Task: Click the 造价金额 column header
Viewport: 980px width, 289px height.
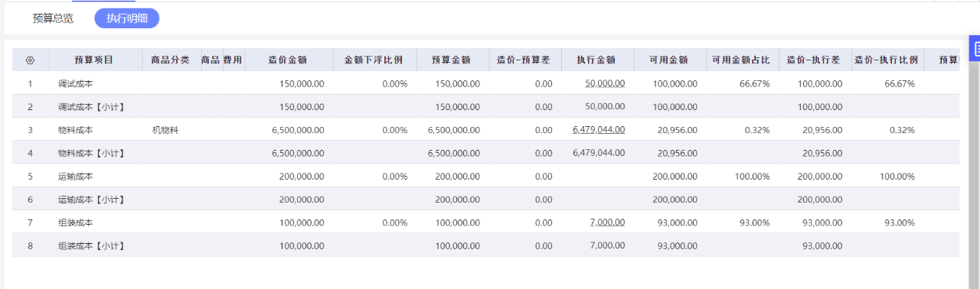Action: coord(289,60)
